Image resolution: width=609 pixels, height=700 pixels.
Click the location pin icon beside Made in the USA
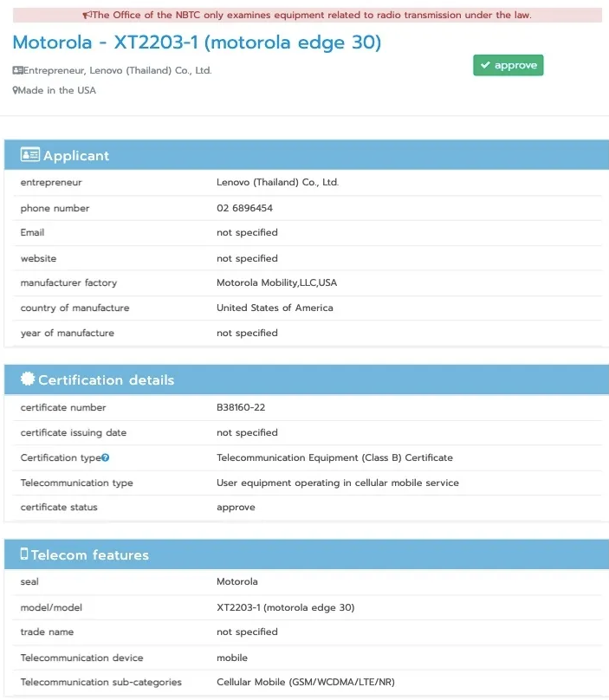(16, 90)
